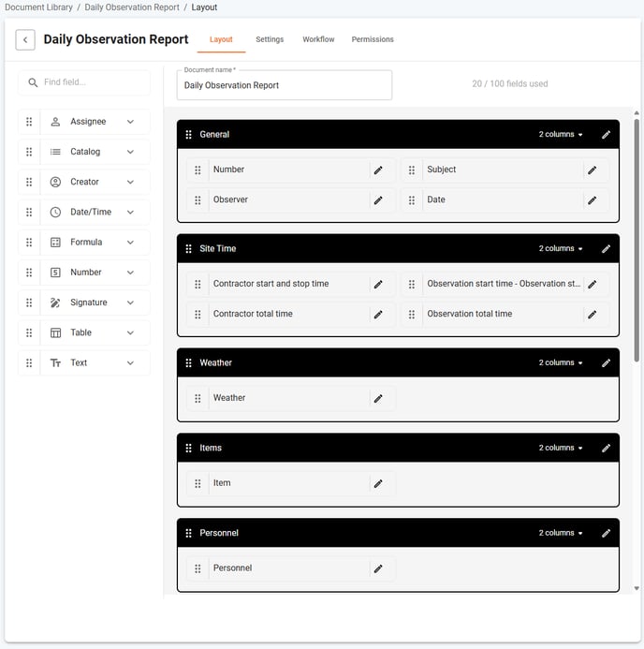
Task: Open Daily Observation Report breadcrumb link
Action: [x=132, y=7]
